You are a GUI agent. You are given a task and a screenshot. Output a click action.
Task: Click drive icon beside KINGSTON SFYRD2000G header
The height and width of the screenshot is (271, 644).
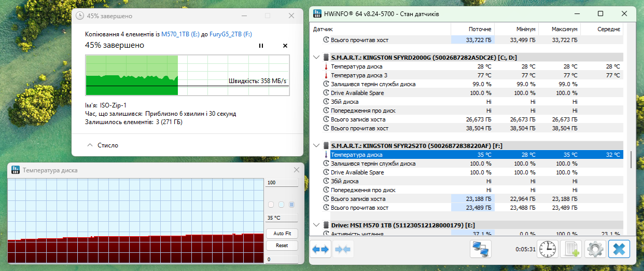click(x=326, y=58)
